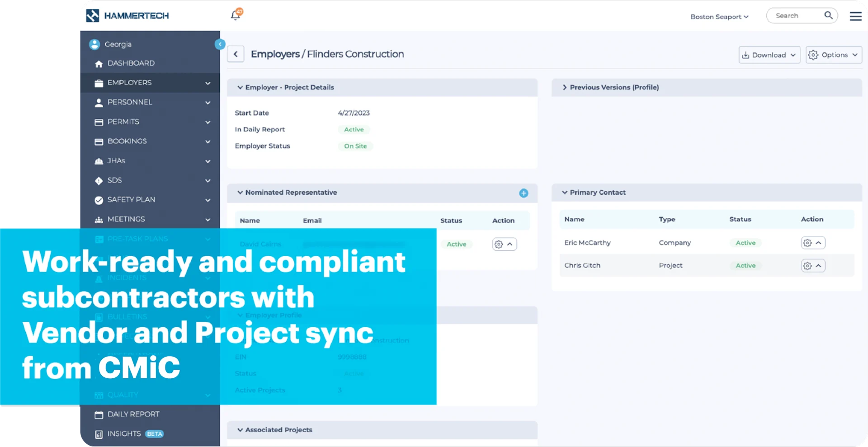Select the Eric McCarthy contact name
This screenshot has width=868, height=447.
click(587, 243)
